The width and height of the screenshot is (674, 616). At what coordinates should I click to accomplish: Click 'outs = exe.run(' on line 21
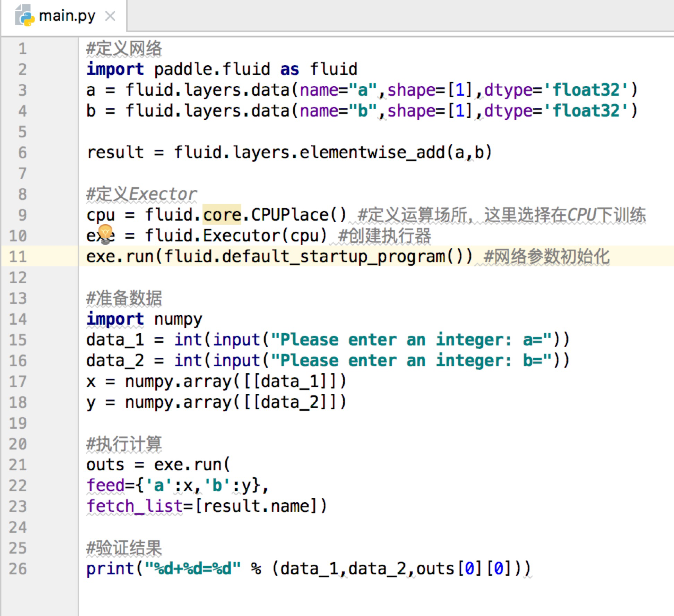pyautogui.click(x=158, y=465)
